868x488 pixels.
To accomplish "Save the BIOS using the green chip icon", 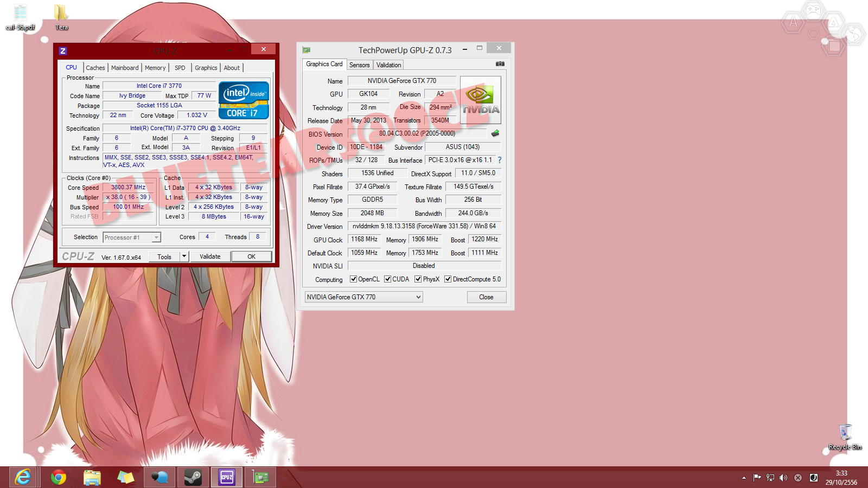I will 495,133.
